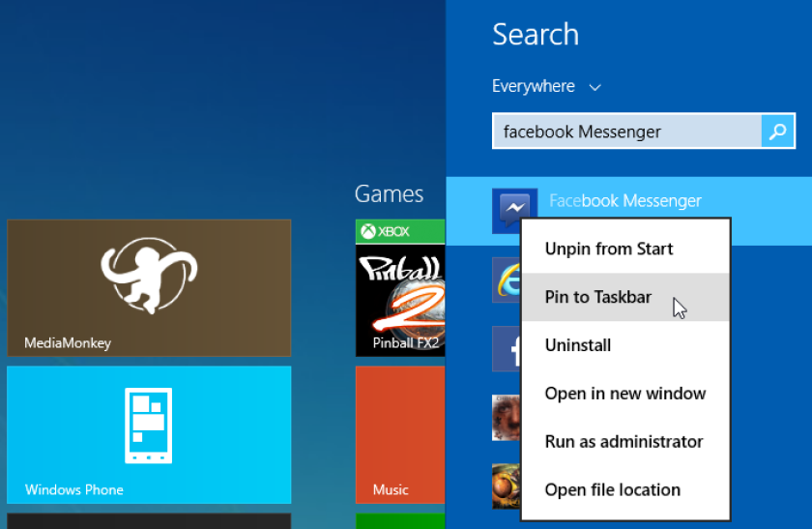This screenshot has height=529, width=812.
Task: Open the MediaMonkey tile
Action: (149, 287)
